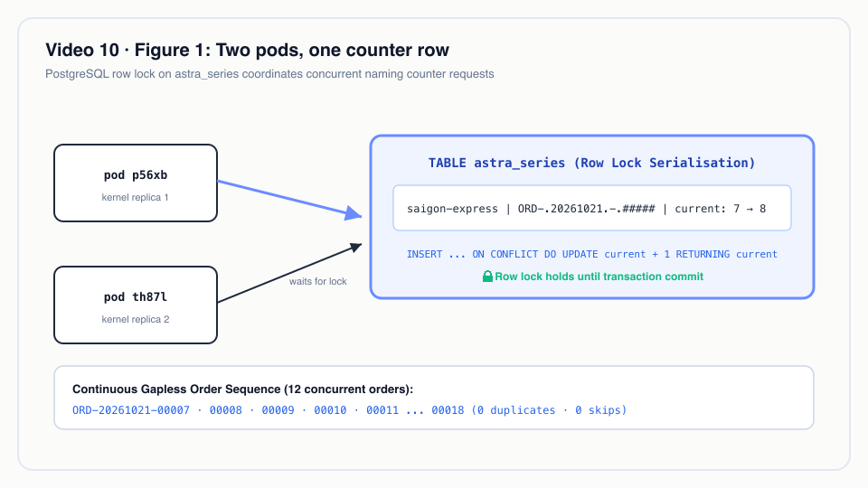Viewport: 868px width, 488px height.
Task: Click the 'kernel replica 1' label
Action: pos(135,198)
